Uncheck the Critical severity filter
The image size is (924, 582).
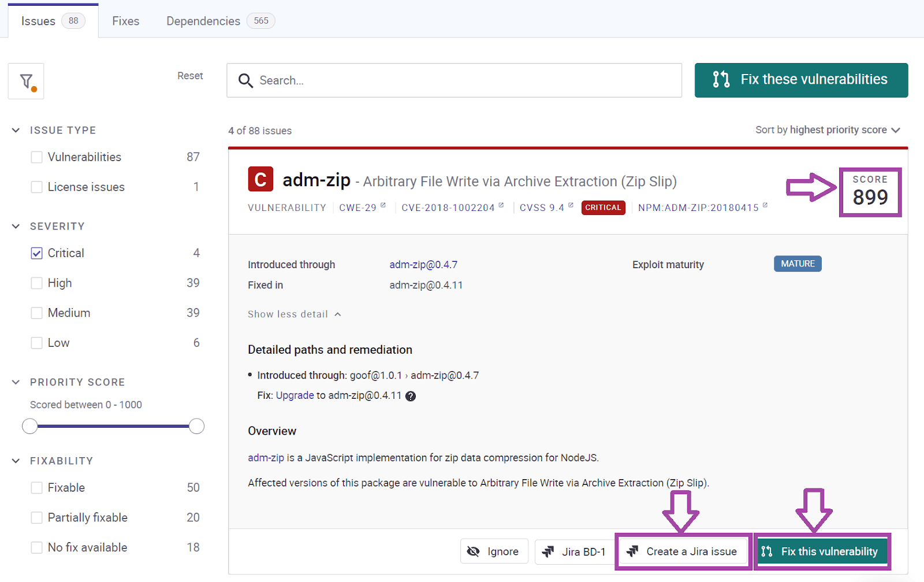36,253
